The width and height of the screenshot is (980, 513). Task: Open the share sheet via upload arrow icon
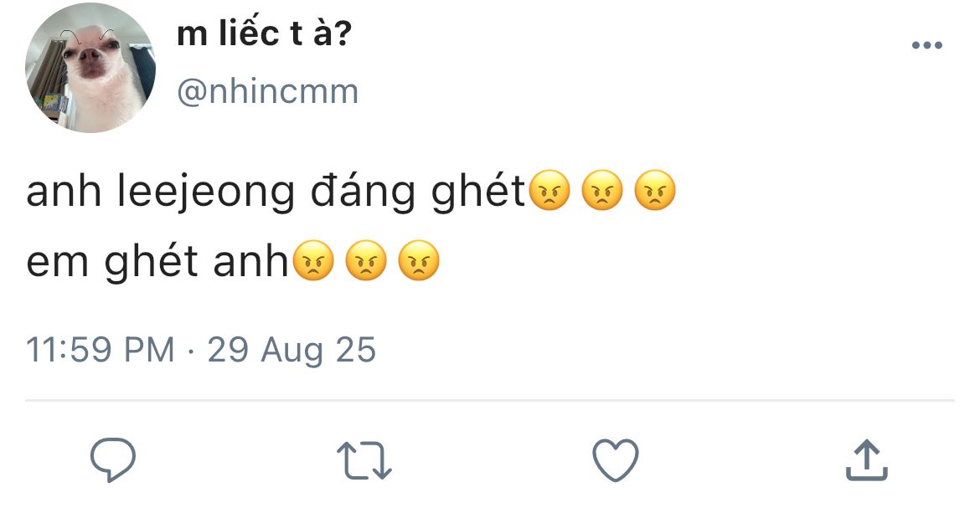[x=866, y=459]
